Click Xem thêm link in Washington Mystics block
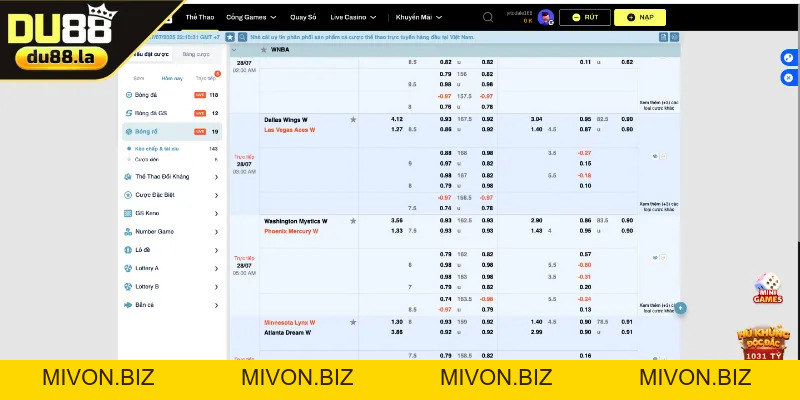The width and height of the screenshot is (800, 400). click(657, 308)
